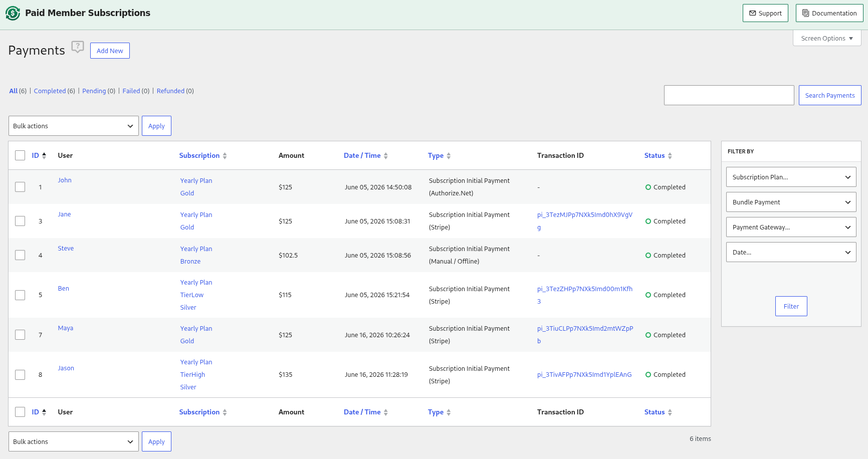Tick the select-all checkbox in the bottom header
This screenshot has height=459, width=868.
pos(20,412)
